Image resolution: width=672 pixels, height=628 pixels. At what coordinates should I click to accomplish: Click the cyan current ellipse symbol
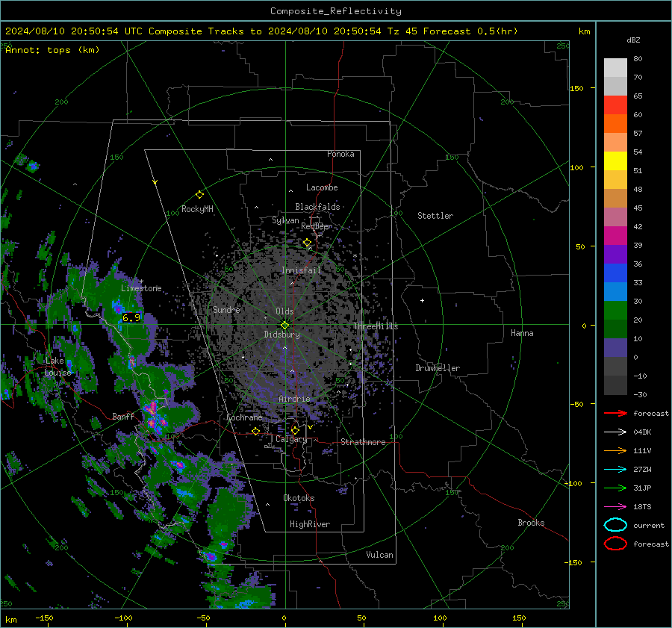(x=615, y=525)
